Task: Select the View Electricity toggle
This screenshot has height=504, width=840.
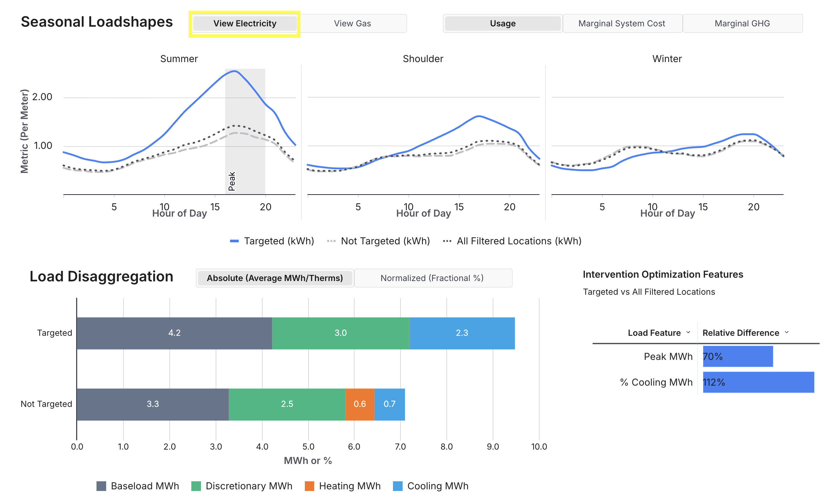Action: click(245, 23)
